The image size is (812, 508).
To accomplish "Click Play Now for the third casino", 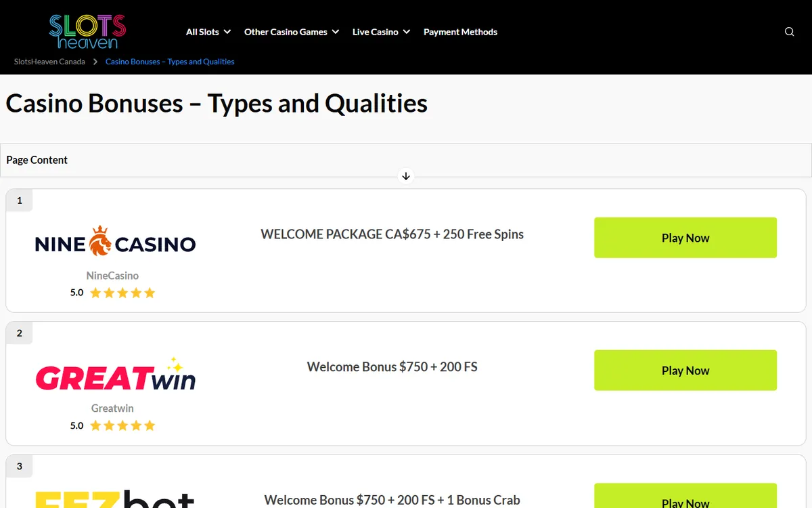I will (685, 496).
